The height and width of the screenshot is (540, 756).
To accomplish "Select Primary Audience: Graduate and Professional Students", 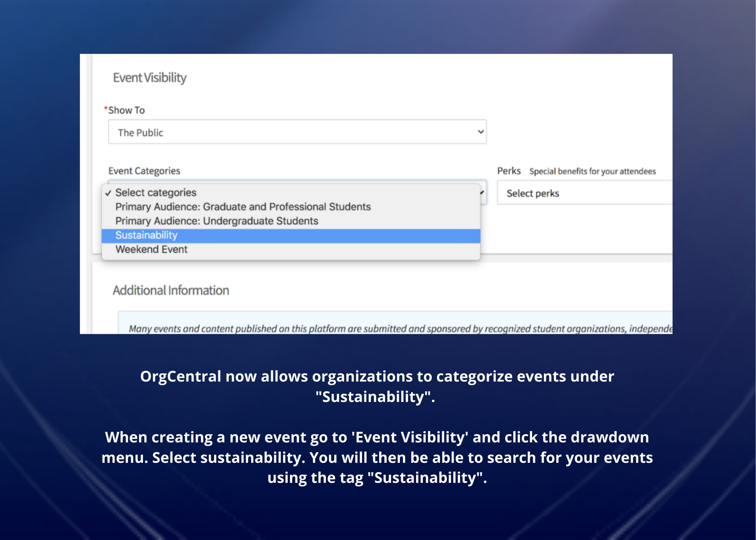I will point(243,207).
